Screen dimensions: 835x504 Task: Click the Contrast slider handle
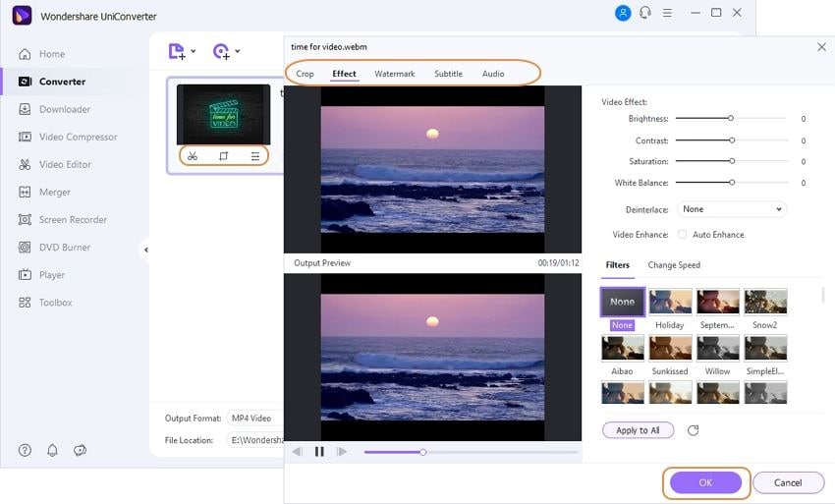(732, 140)
